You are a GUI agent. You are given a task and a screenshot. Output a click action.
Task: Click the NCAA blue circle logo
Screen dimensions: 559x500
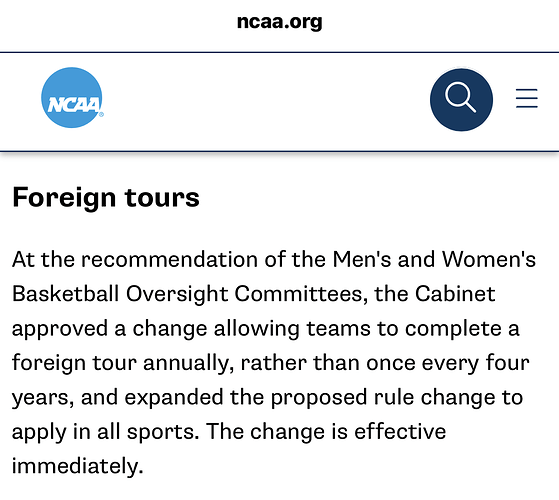click(x=72, y=98)
